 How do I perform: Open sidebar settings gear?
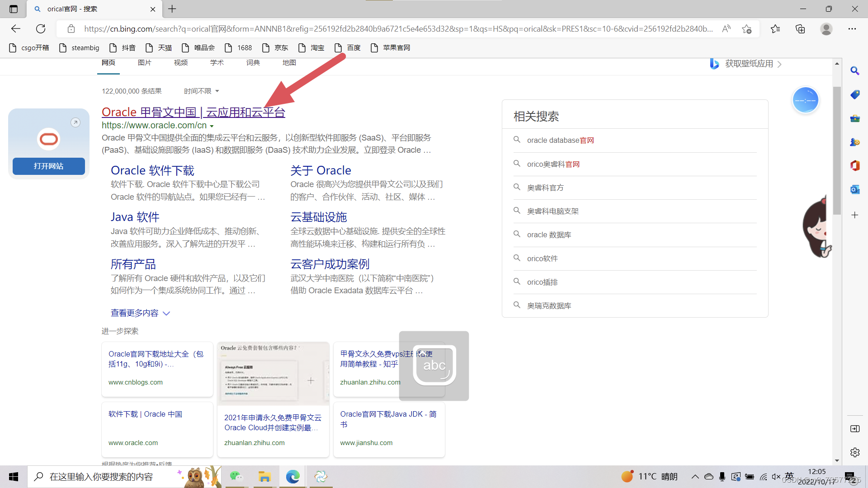(854, 452)
